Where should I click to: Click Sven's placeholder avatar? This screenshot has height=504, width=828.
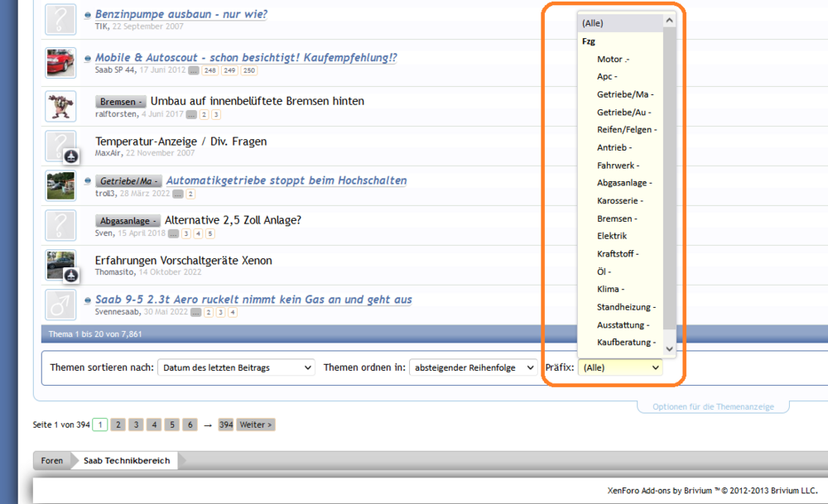point(60,225)
